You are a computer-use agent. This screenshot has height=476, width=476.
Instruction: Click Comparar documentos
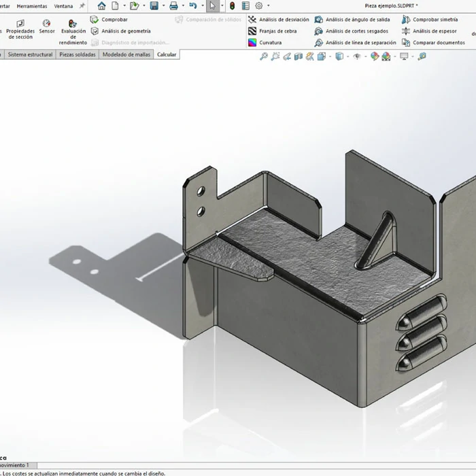[x=433, y=42]
